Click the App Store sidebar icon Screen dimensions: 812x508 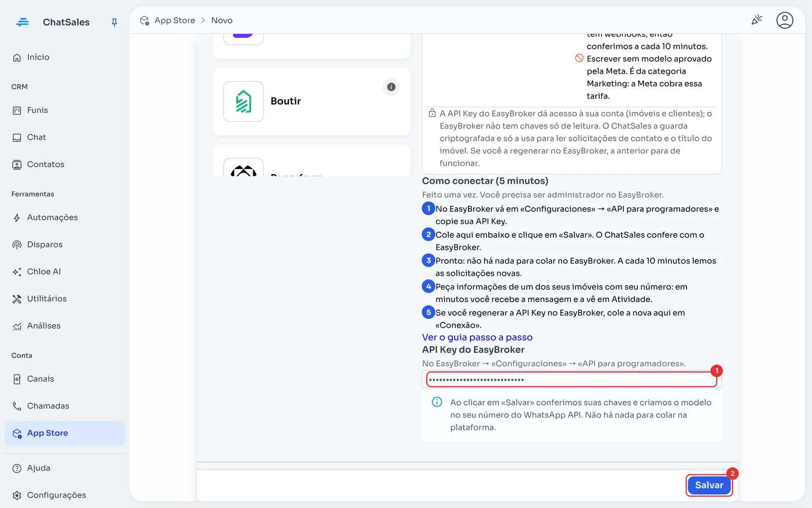[x=17, y=433]
